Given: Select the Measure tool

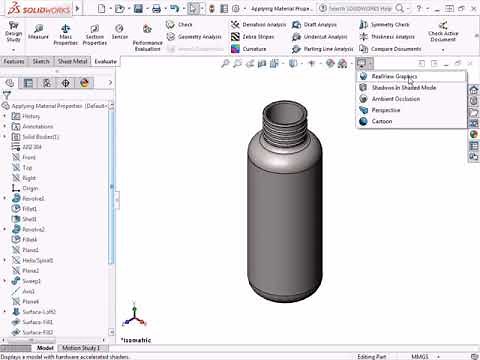Looking at the screenshot, I should 38,32.
